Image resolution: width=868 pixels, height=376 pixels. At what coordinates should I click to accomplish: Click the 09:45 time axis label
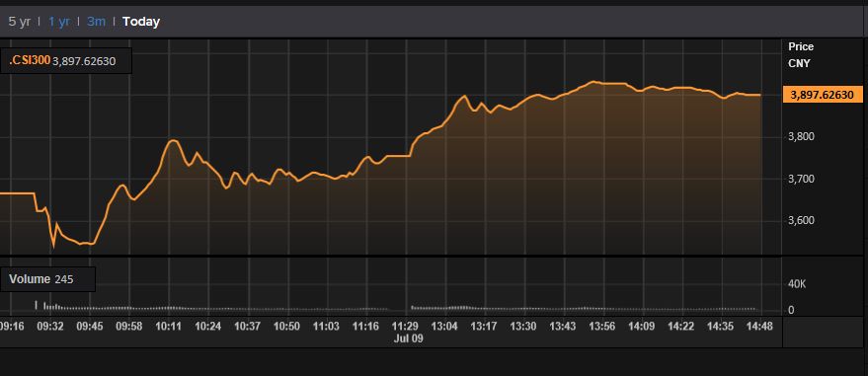point(90,327)
